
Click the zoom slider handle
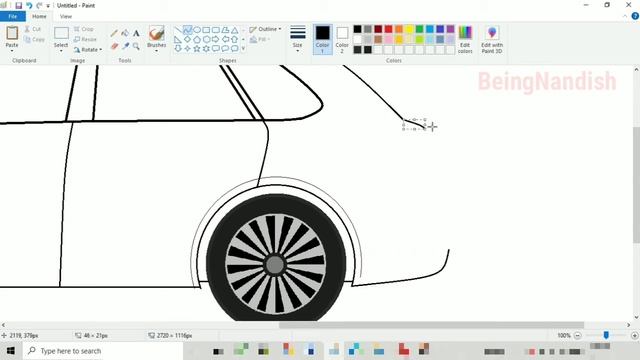[606, 335]
